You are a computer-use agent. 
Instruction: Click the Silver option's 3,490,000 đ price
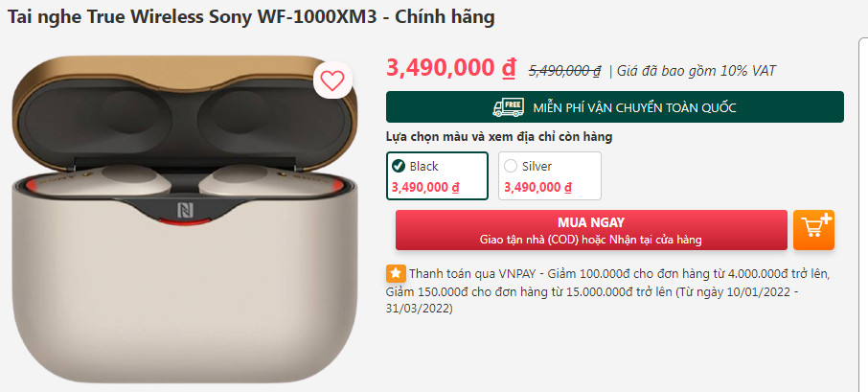(x=538, y=188)
